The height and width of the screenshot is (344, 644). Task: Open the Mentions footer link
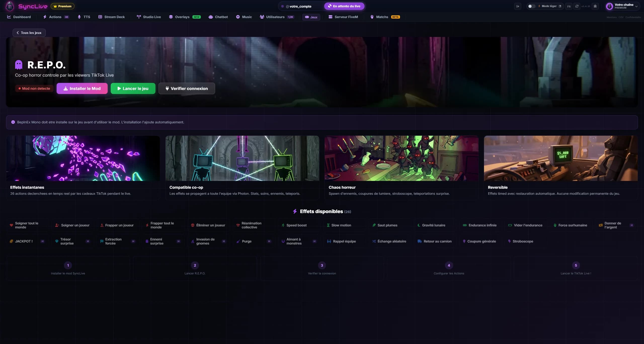tap(612, 17)
